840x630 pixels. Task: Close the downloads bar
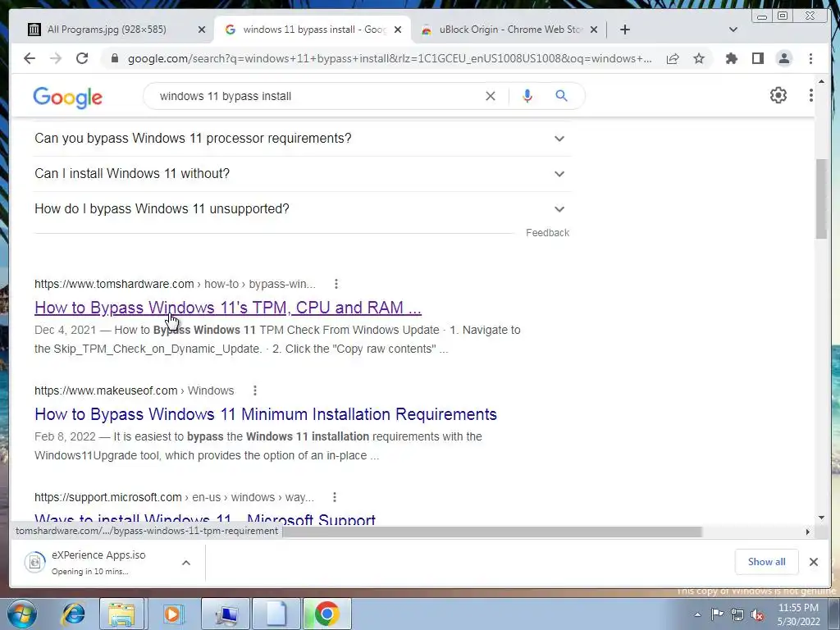(x=813, y=562)
